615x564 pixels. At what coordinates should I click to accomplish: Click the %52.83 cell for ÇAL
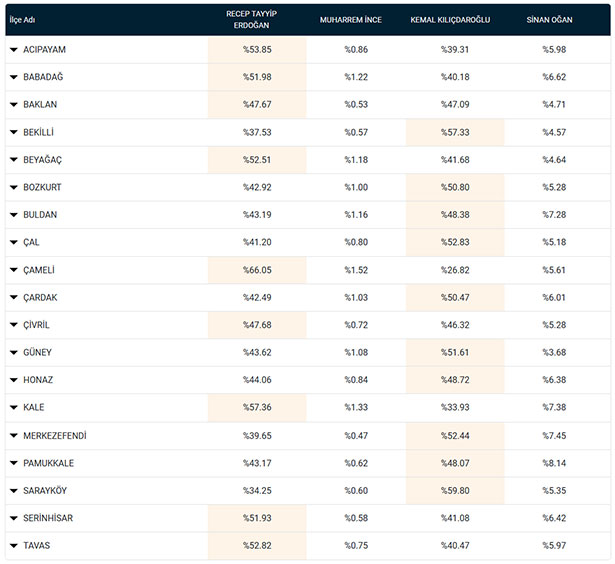click(455, 242)
